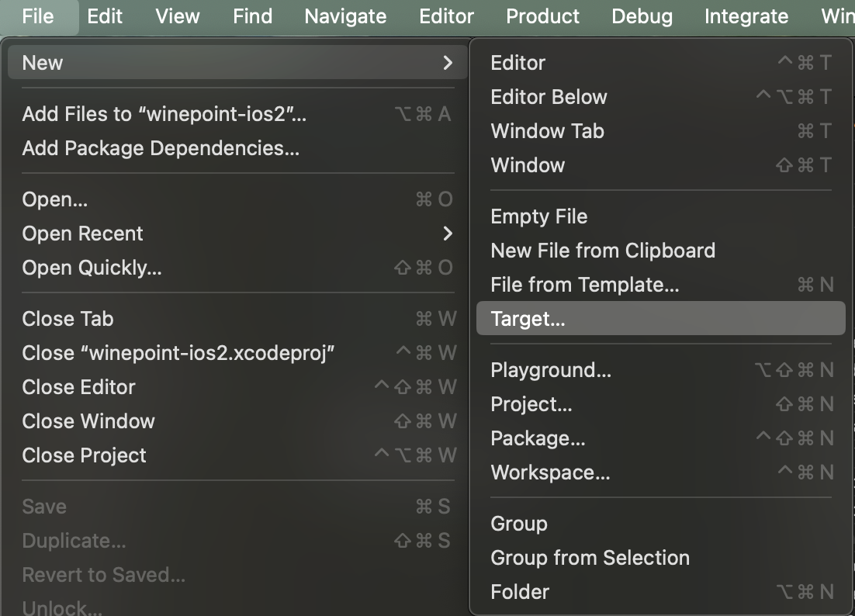The width and height of the screenshot is (855, 616).
Task: Create a new Folder
Action: point(520,592)
